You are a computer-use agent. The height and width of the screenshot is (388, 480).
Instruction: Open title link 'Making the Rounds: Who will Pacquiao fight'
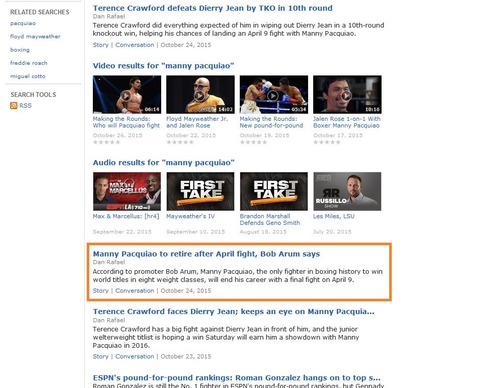(x=126, y=122)
